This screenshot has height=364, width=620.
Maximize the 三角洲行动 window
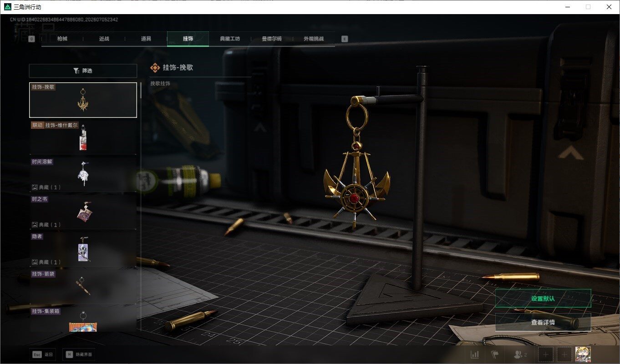click(x=588, y=7)
